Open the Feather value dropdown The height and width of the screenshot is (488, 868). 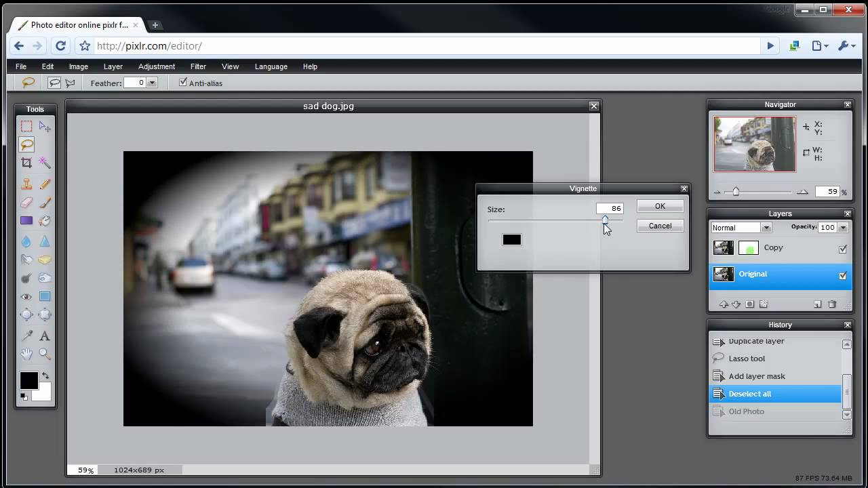click(152, 83)
